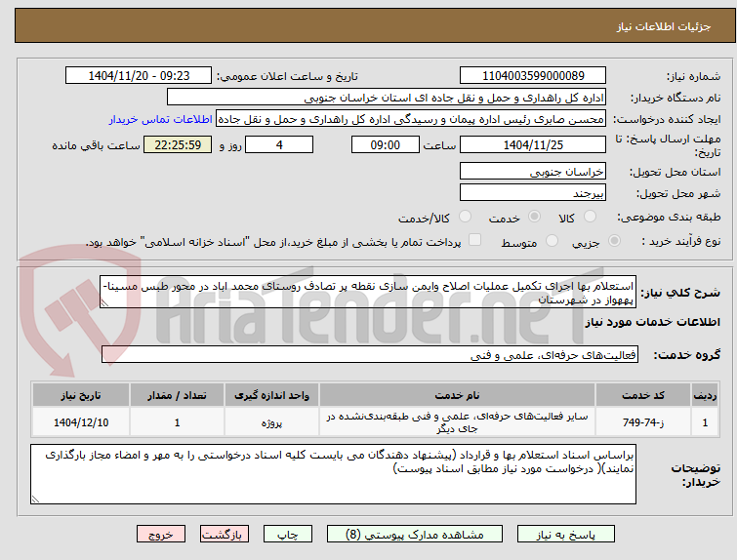This screenshot has height=560, width=737.
Task: Click the واحد اندازه گیری column header
Action: (271, 395)
